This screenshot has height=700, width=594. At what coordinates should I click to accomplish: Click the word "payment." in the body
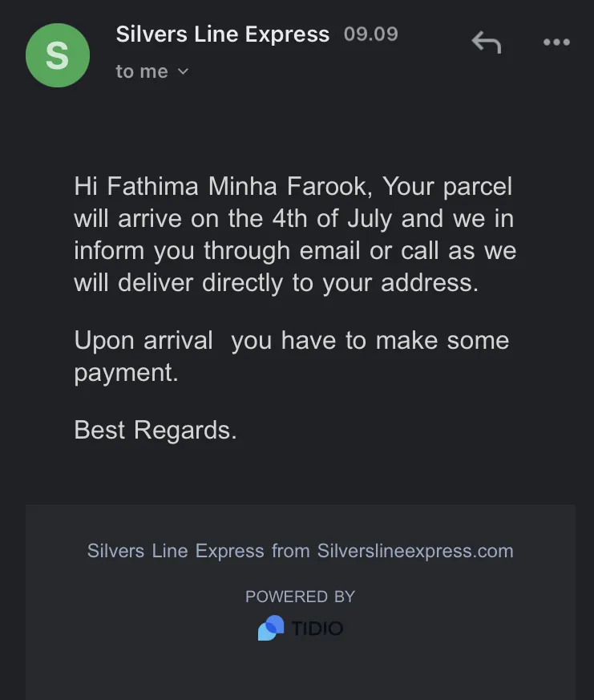[x=127, y=373]
